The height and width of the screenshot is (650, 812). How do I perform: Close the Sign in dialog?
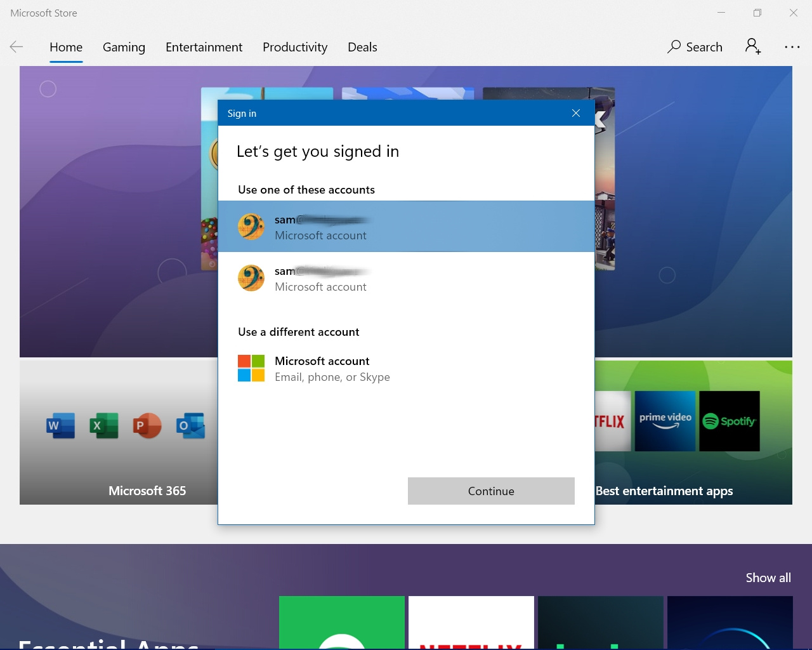pos(576,113)
